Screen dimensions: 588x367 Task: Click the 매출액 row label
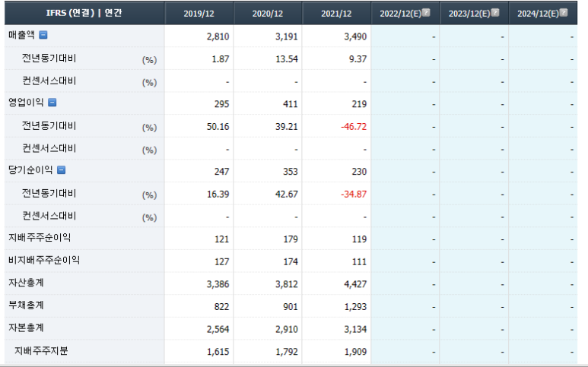tap(22, 35)
